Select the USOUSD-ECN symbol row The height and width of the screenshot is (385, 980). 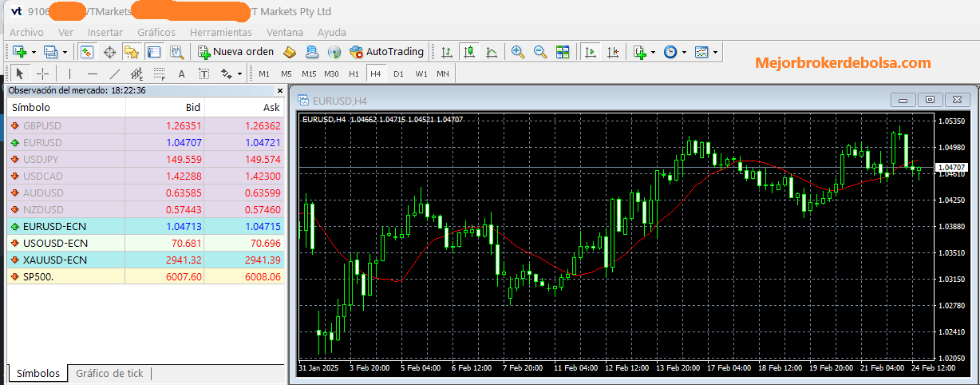coord(145,243)
